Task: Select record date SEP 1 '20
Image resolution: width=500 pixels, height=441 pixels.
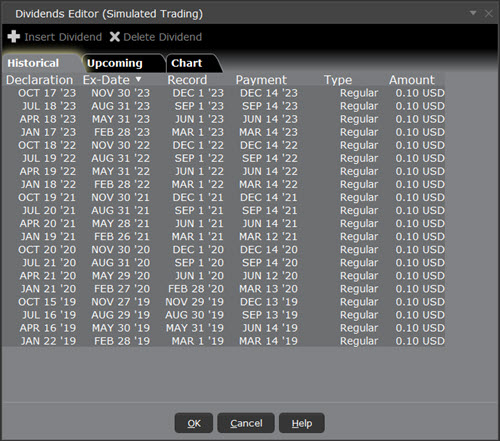Action: (x=199, y=263)
